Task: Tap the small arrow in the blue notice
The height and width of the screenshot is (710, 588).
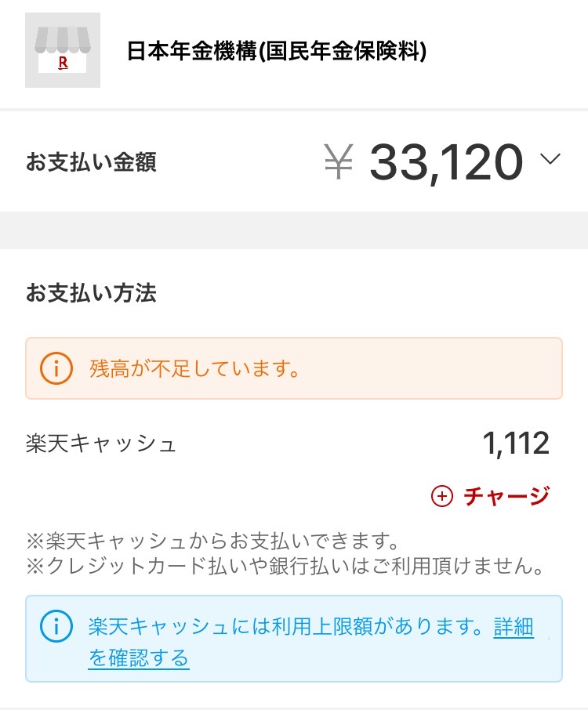Action: [549, 639]
